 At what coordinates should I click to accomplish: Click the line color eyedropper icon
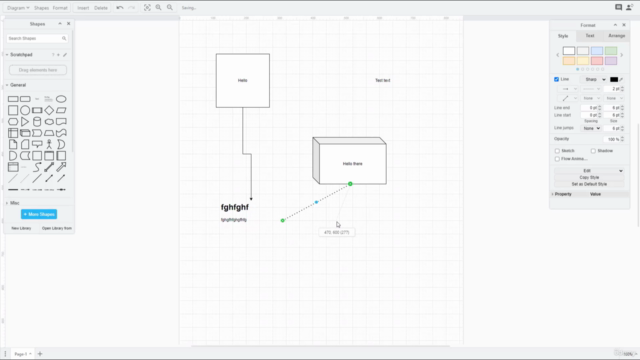point(621,80)
